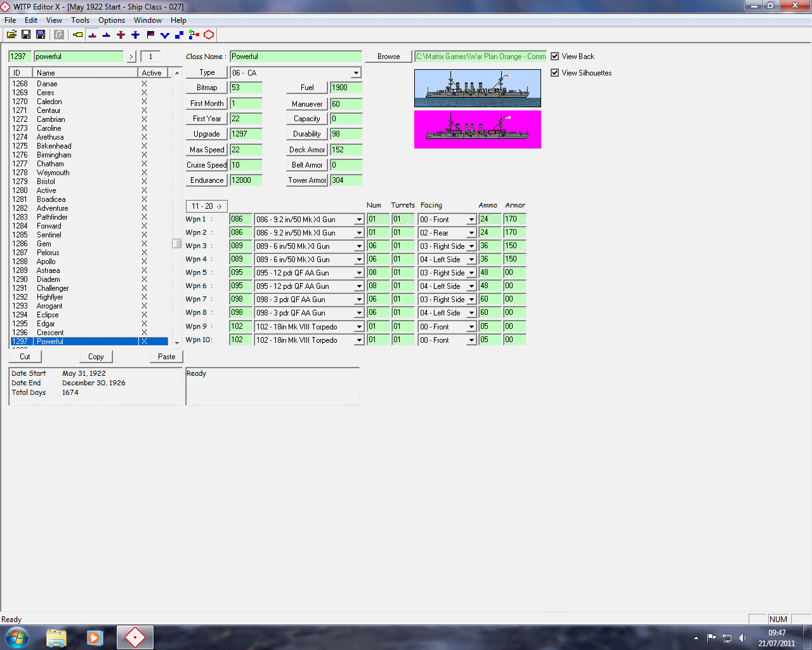Click the network tray icon

727,638
